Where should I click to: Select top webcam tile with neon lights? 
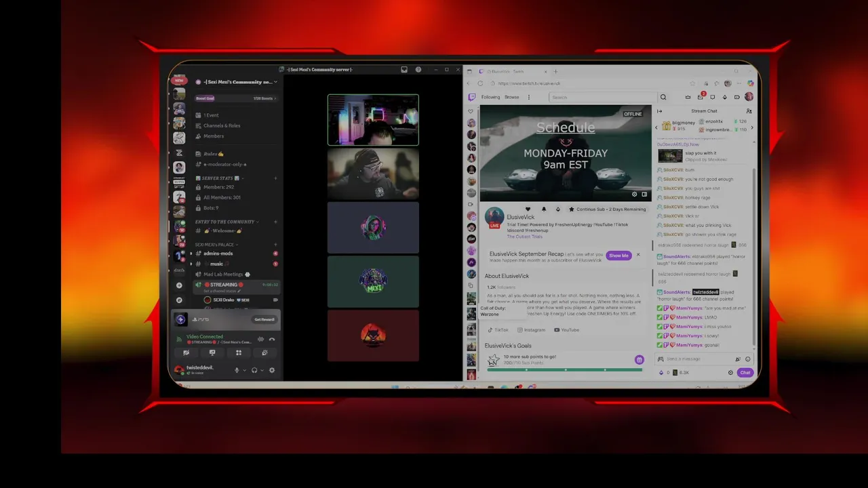point(373,120)
